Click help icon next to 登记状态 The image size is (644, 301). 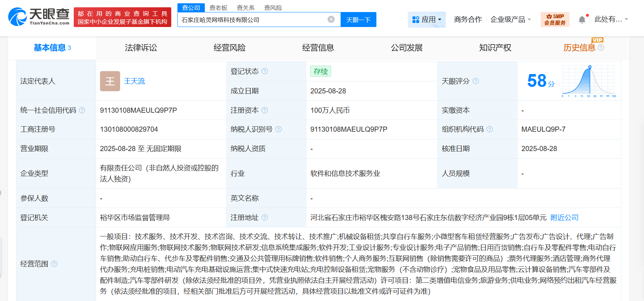265,71
